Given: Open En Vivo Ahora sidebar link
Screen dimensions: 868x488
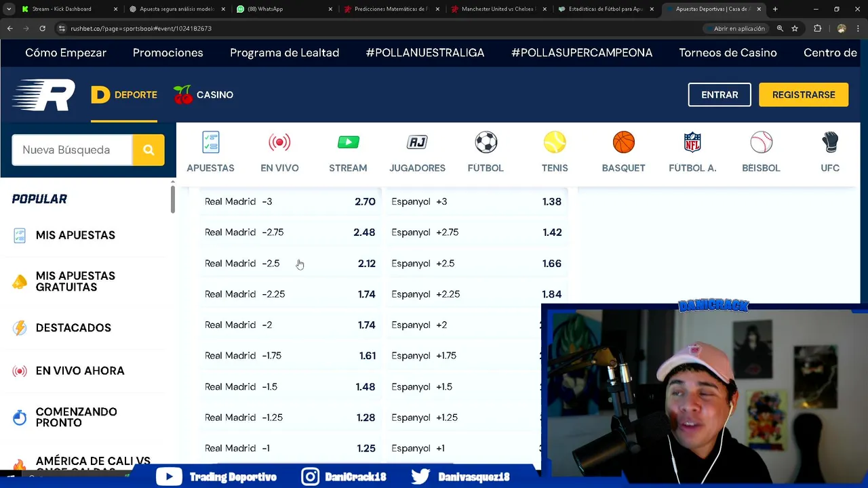Looking at the screenshot, I should coord(80,371).
